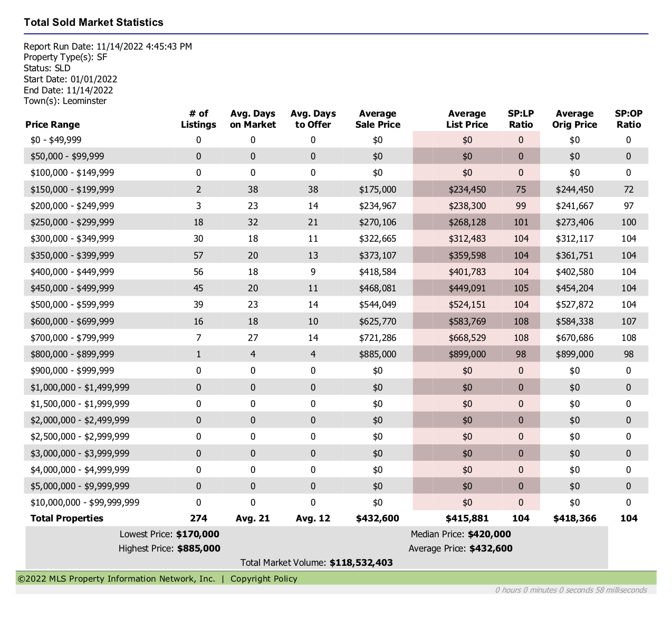672x627 pixels.
Task: Click the Total Sold Market Statistics title
Action: point(93,22)
